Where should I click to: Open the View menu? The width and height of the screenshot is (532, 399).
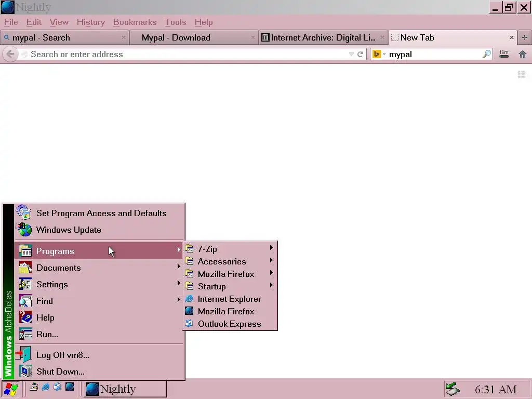(59, 22)
